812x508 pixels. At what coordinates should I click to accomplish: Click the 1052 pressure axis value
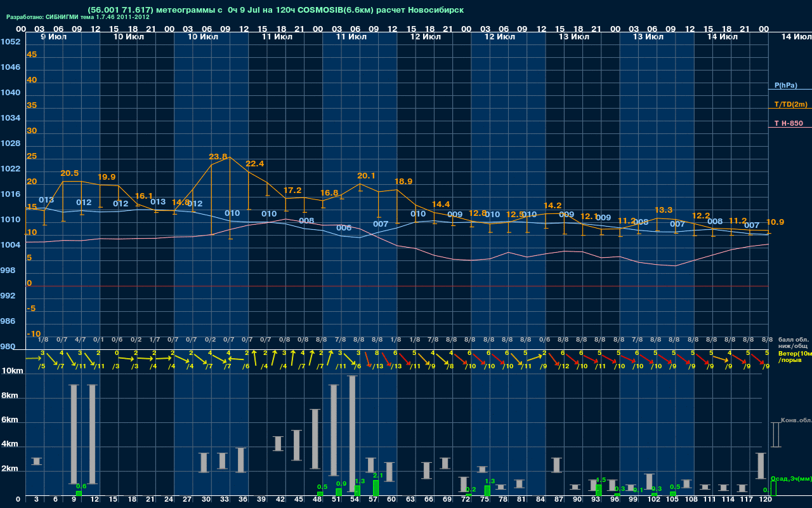pyautogui.click(x=10, y=42)
